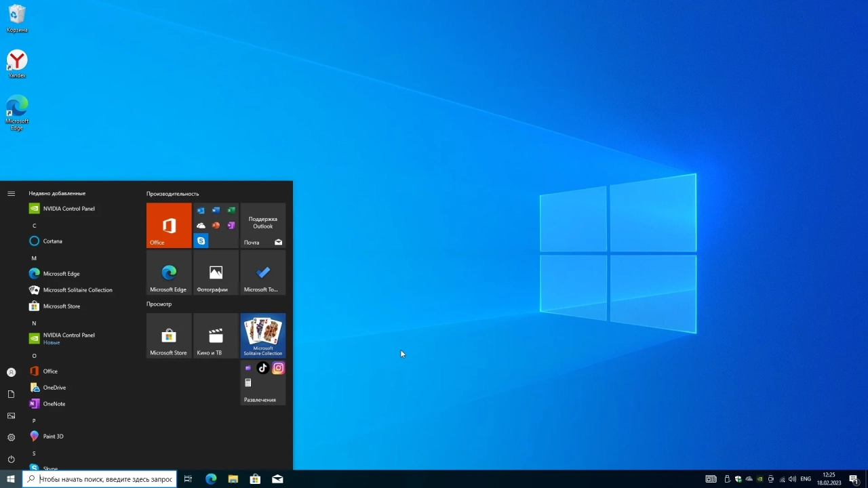The height and width of the screenshot is (488, 868).
Task: Open Meet Now tray icon
Action: (x=771, y=479)
